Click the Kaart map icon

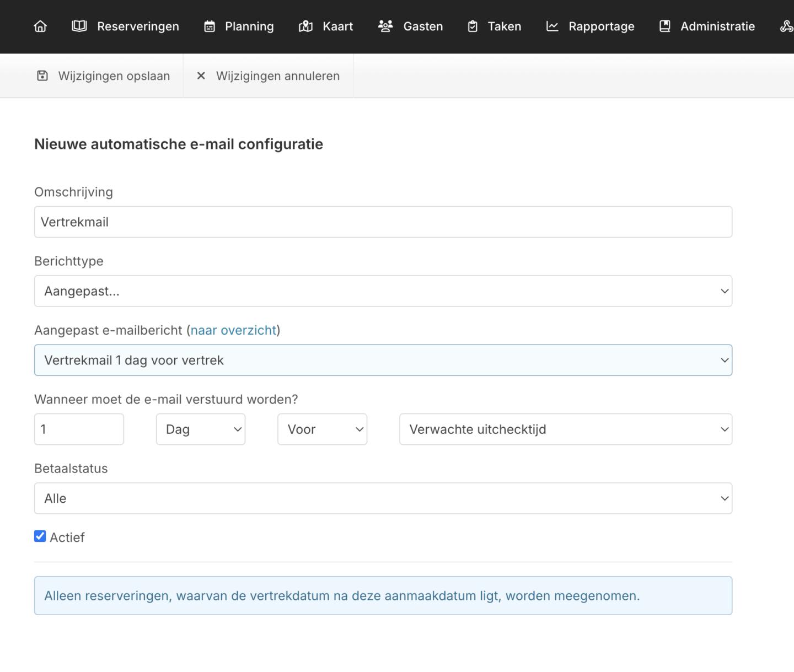(x=305, y=26)
